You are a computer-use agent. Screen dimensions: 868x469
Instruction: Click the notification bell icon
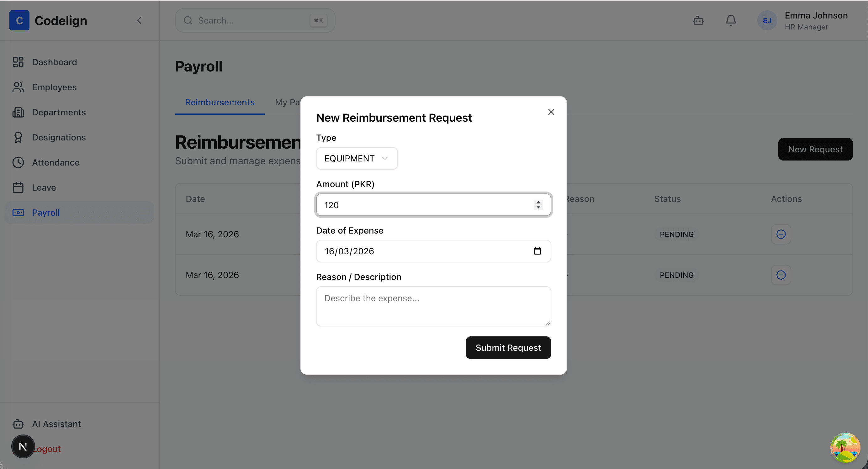coord(731,21)
